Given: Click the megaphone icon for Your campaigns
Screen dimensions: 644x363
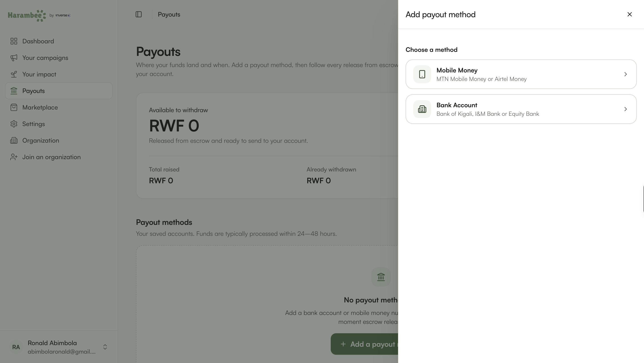Looking at the screenshot, I should (14, 58).
